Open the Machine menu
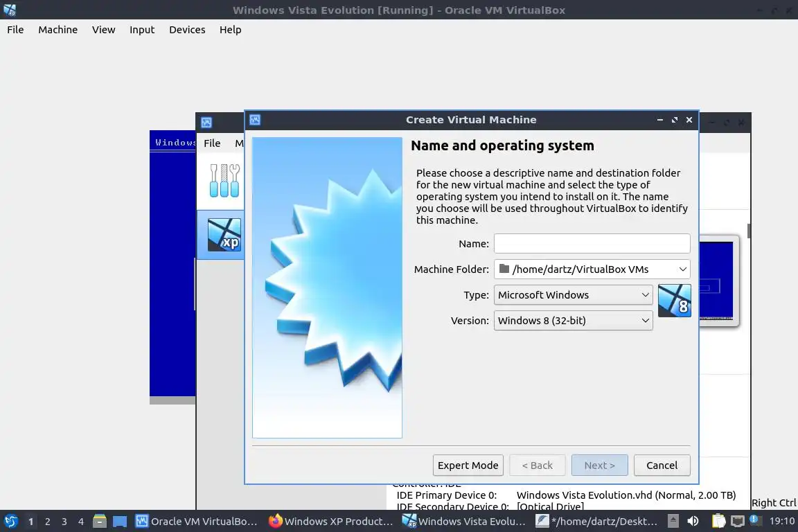 click(58, 30)
